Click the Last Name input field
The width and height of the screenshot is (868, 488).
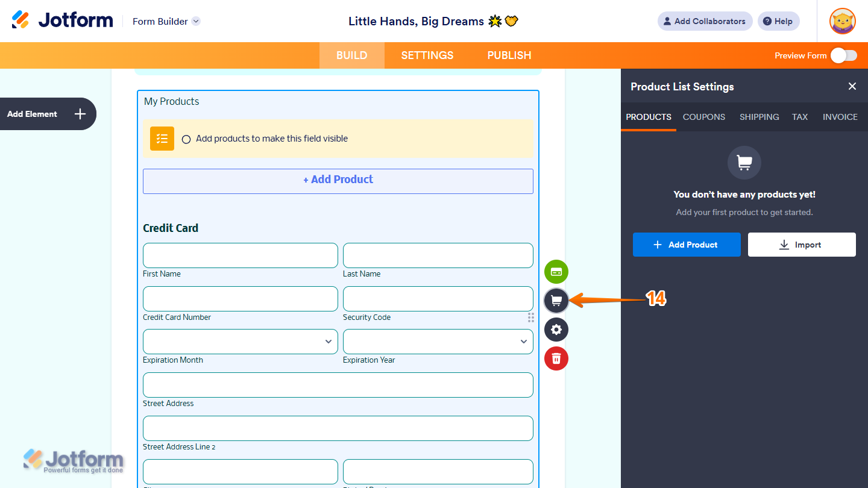[438, 255]
